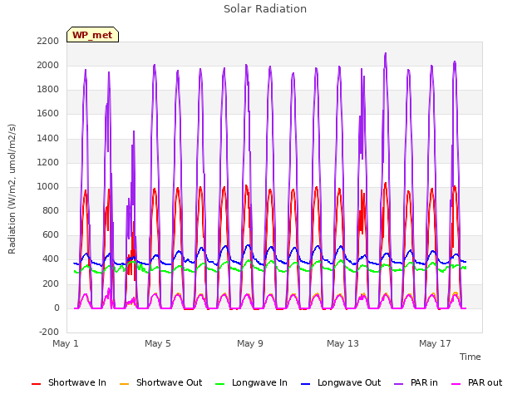The width and height of the screenshot is (532, 399).
Task: Toggle Shortwave In legend entry
Action: (69, 382)
